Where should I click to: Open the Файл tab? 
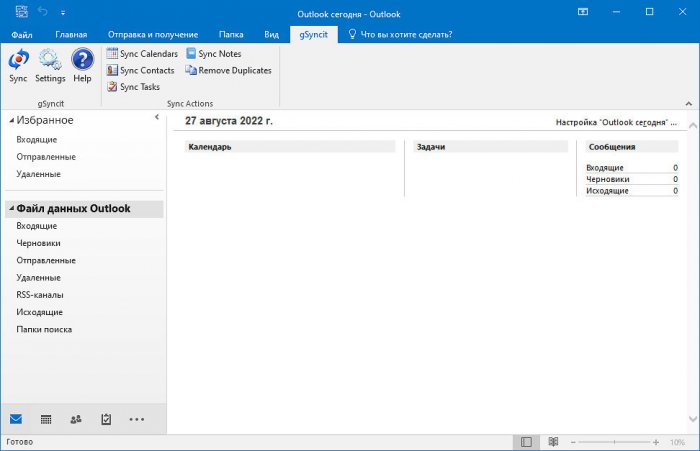click(x=21, y=34)
